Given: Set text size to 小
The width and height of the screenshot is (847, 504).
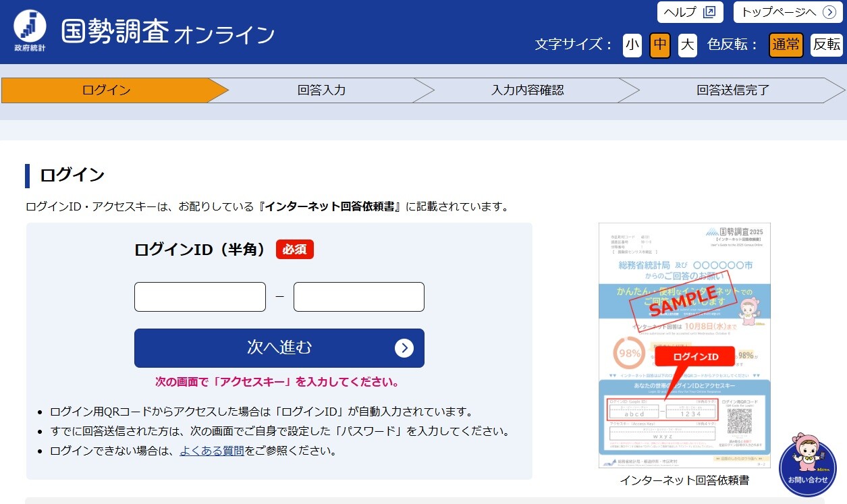Looking at the screenshot, I should click(632, 45).
